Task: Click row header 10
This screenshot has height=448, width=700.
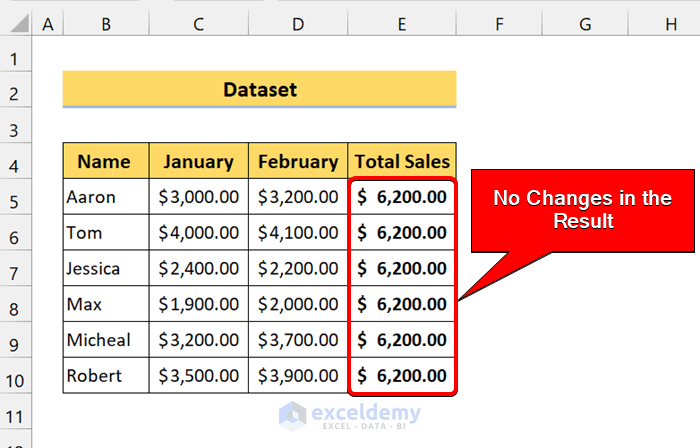Action: pos(15,376)
